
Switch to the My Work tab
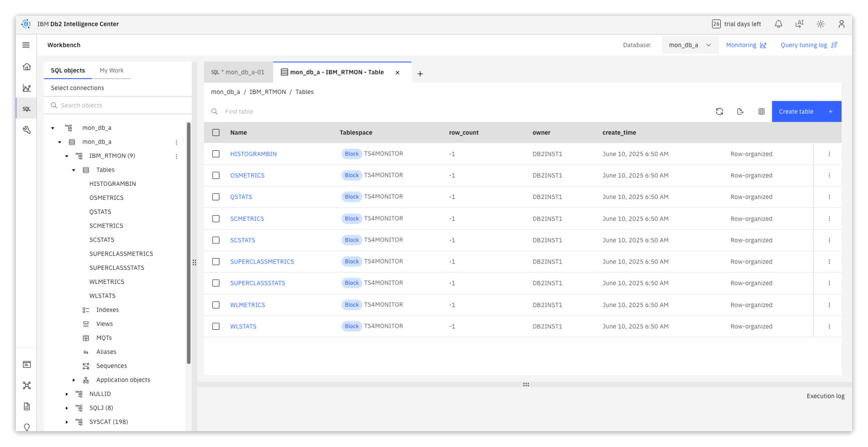pos(111,70)
